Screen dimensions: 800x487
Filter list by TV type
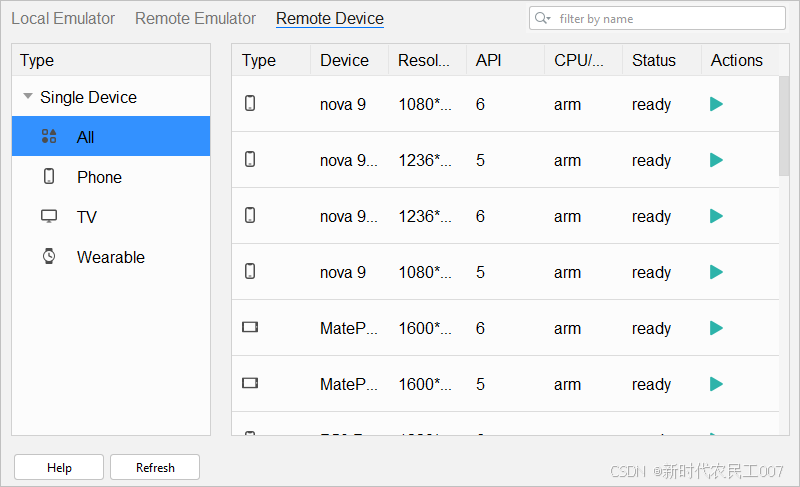point(111,216)
